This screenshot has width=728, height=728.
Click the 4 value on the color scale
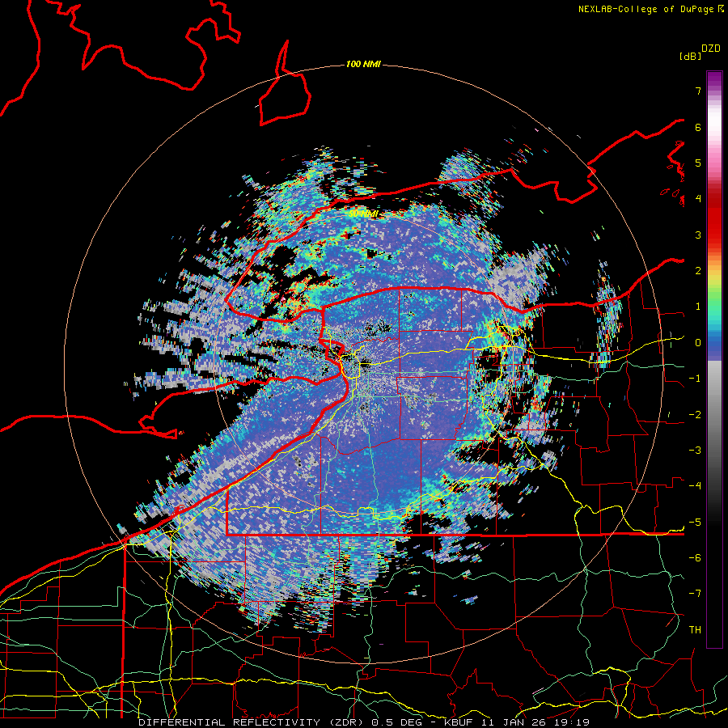[x=698, y=199]
